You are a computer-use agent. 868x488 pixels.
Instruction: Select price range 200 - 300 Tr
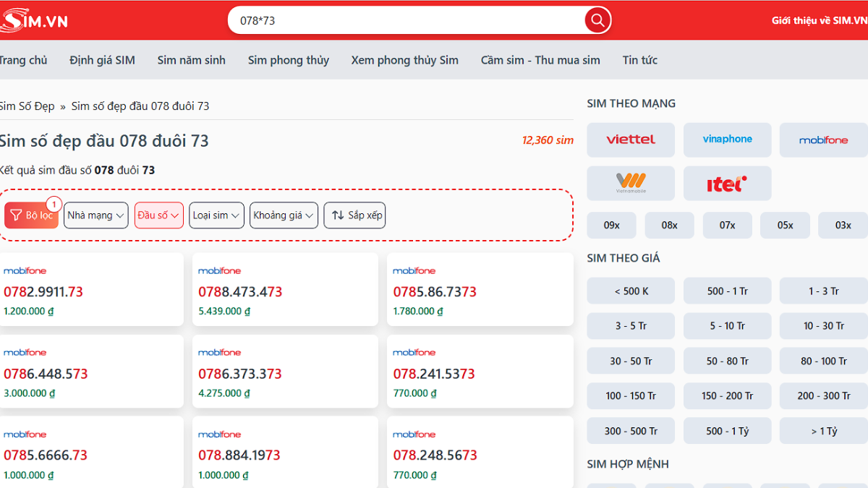coord(823,395)
